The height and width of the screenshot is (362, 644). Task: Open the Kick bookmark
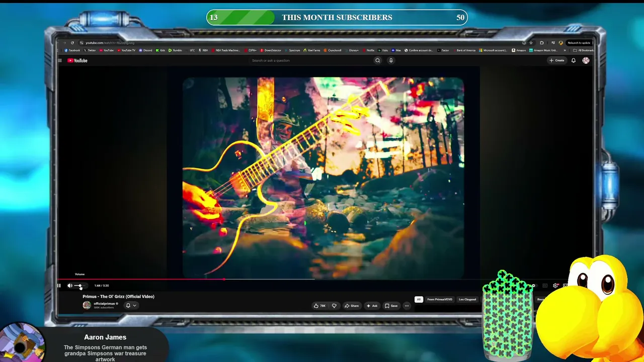click(x=160, y=50)
